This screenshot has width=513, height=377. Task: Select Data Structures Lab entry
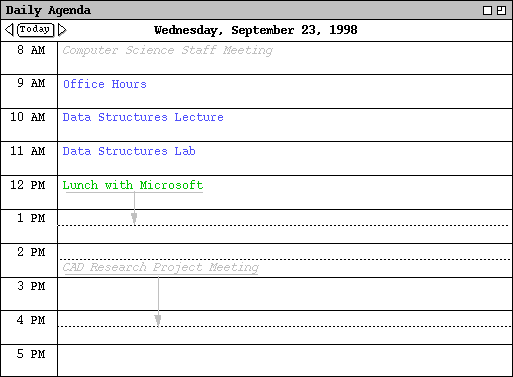(x=129, y=151)
